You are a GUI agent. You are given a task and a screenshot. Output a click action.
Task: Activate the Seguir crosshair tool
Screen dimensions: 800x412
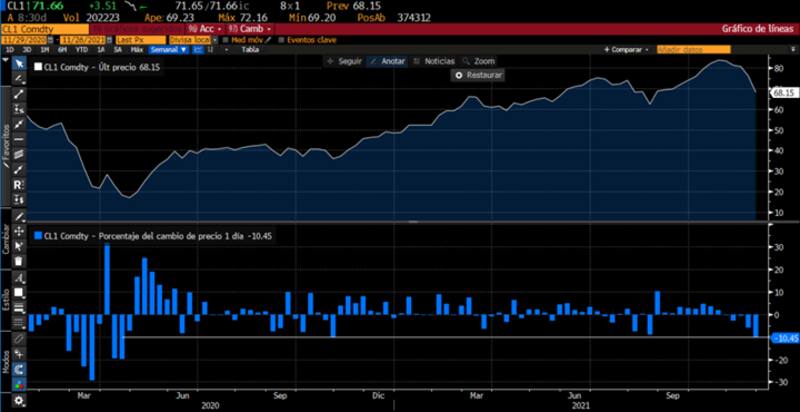pyautogui.click(x=343, y=61)
